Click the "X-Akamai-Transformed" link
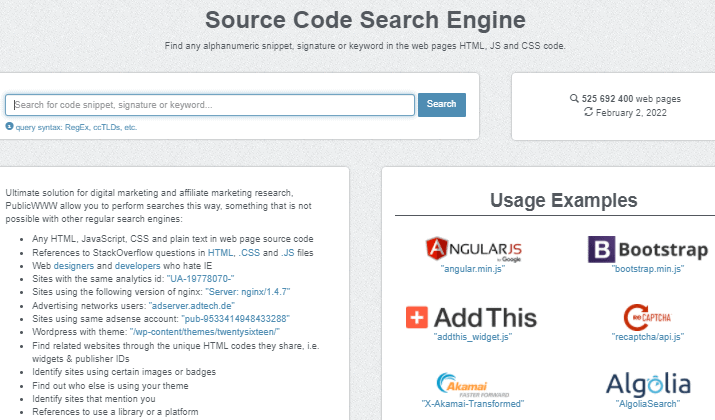This screenshot has height=420, width=715. tap(473, 403)
